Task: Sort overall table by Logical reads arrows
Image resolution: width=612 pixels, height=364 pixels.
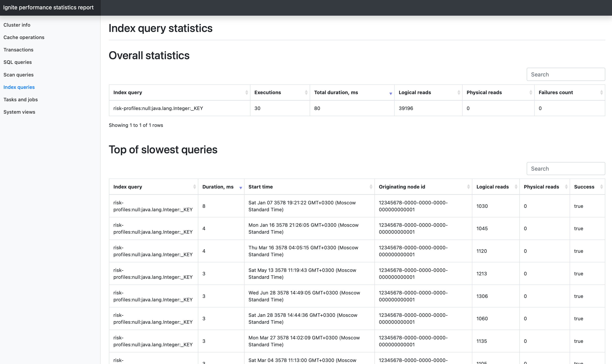Action: [x=458, y=93]
